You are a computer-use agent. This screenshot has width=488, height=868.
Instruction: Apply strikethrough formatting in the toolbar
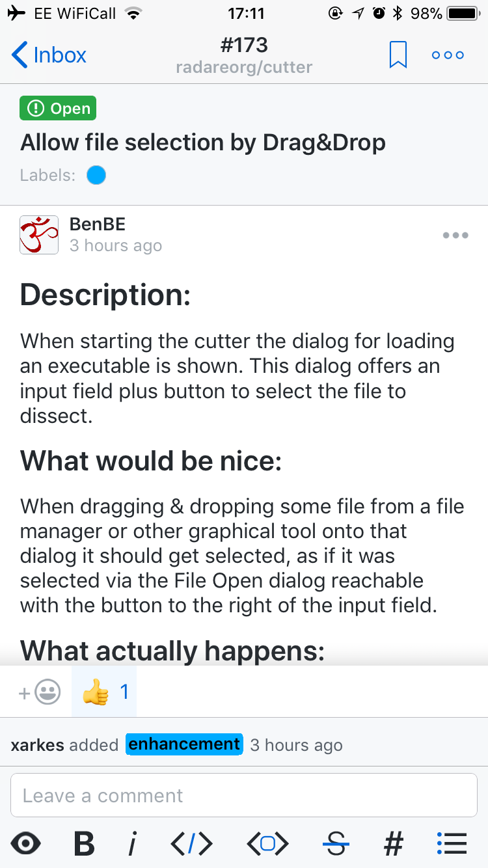[336, 843]
